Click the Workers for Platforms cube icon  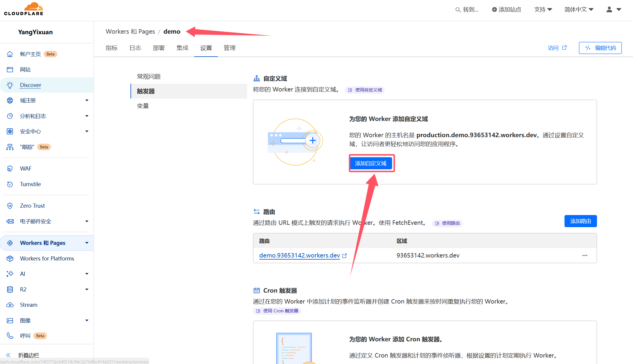point(10,258)
